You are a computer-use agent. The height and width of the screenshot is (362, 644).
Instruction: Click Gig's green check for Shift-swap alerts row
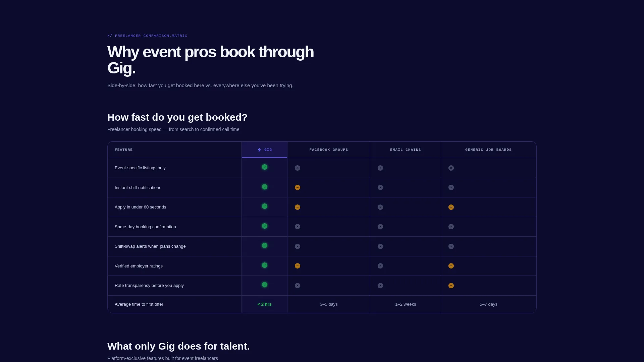point(265,245)
